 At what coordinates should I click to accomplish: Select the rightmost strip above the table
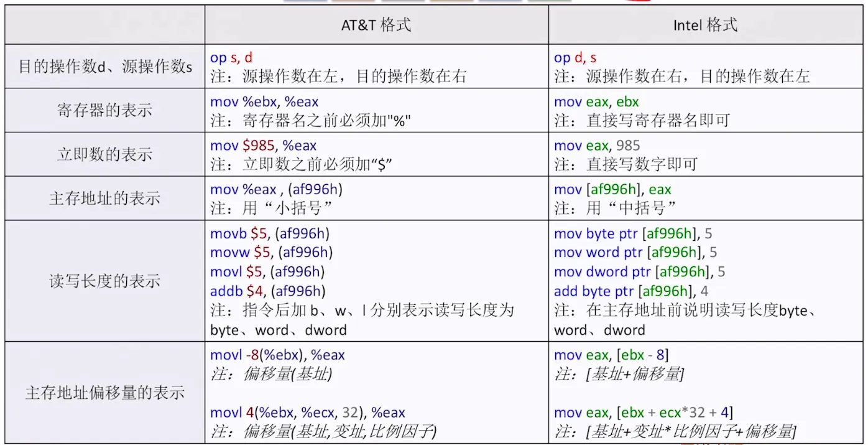click(x=549, y=2)
